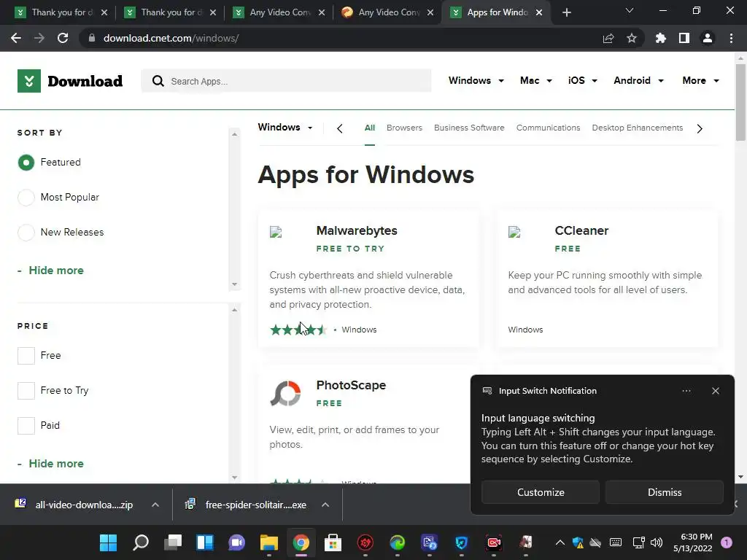Check the Free to Try price checkbox
747x560 pixels.
(x=26, y=391)
